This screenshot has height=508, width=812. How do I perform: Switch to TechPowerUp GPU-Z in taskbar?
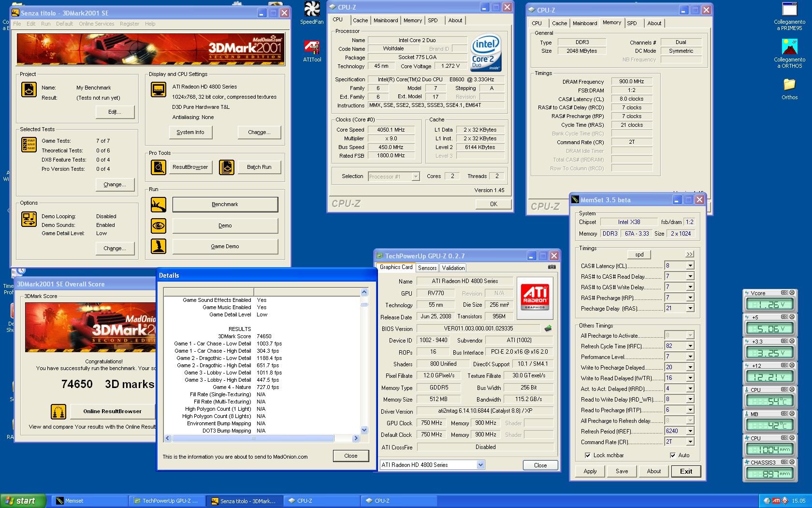click(168, 501)
